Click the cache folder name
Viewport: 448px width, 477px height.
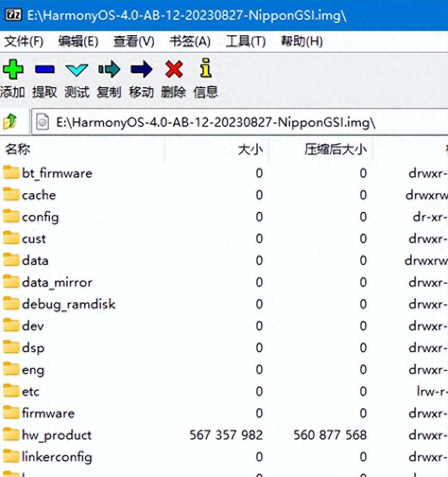[x=39, y=195]
